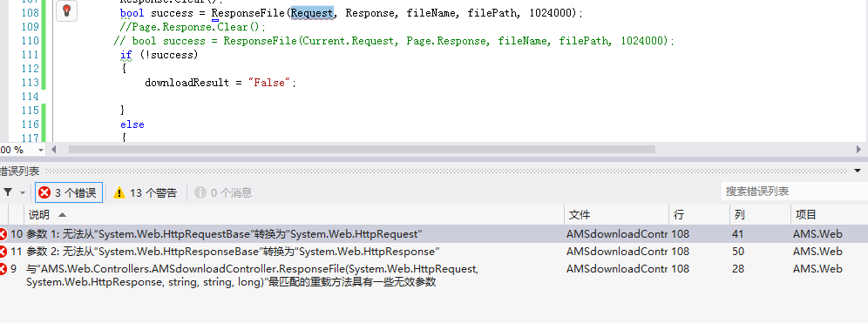The height and width of the screenshot is (323, 868).
Task: Click red error icon of row 11
Action: [3, 252]
